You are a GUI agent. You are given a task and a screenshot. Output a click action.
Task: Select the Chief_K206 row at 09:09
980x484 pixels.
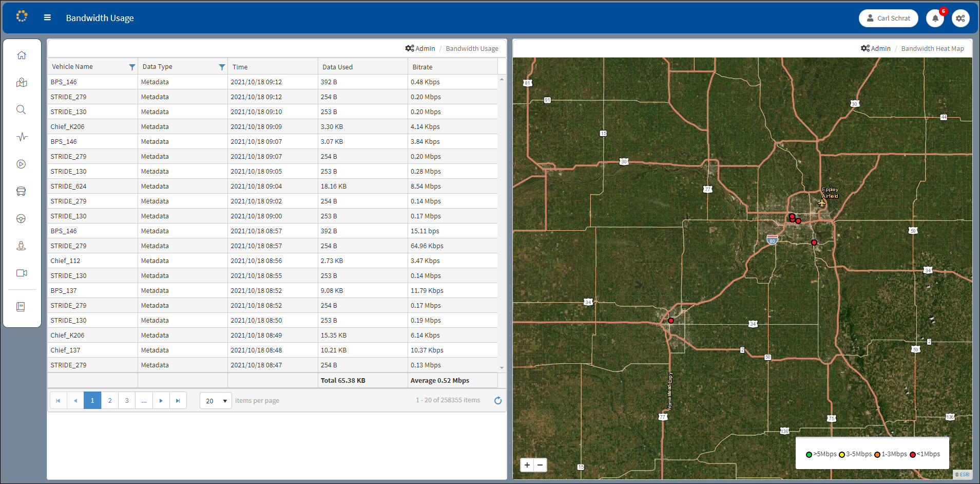click(x=273, y=126)
